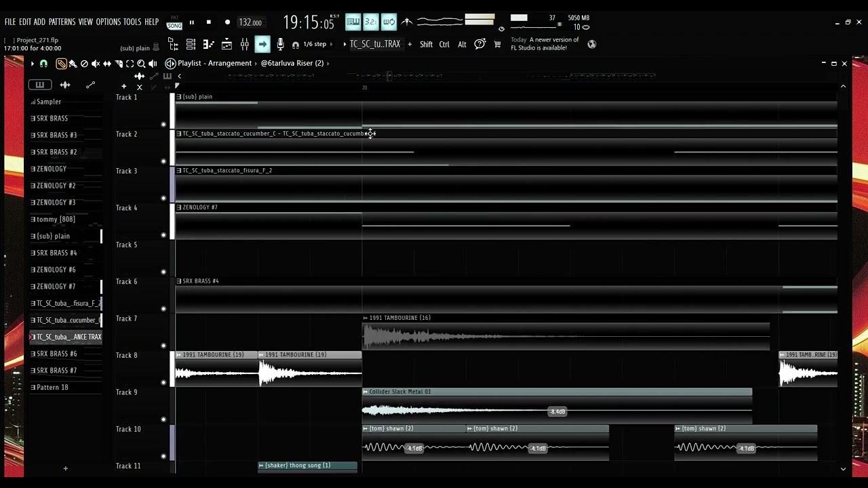Select the Delete tool in playlist toolbar
This screenshot has width=868, height=488.
[84, 63]
